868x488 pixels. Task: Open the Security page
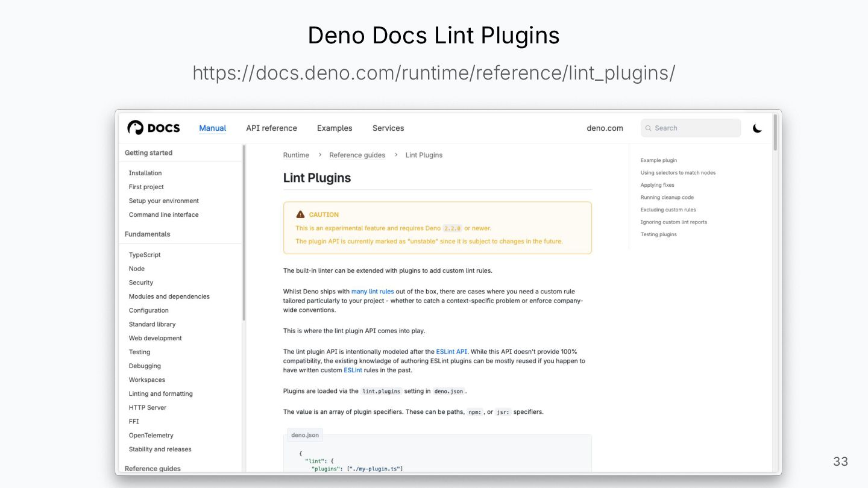[x=141, y=283]
